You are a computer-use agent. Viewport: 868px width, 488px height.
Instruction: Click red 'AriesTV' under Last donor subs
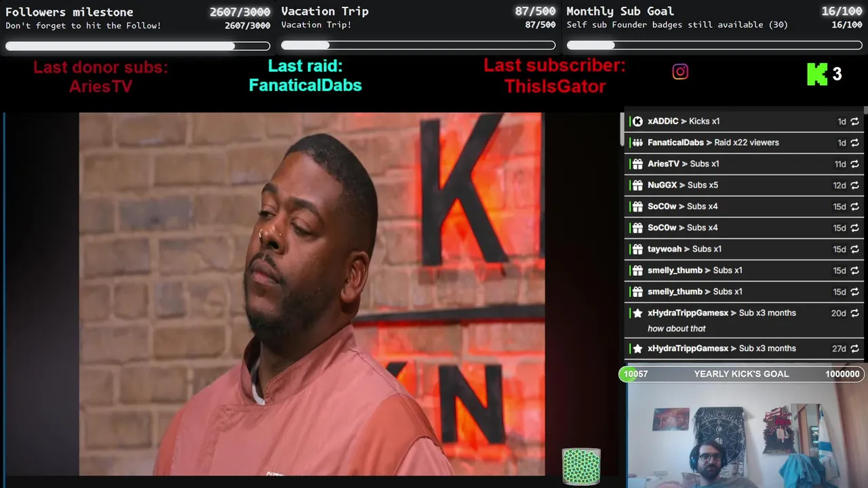[100, 86]
